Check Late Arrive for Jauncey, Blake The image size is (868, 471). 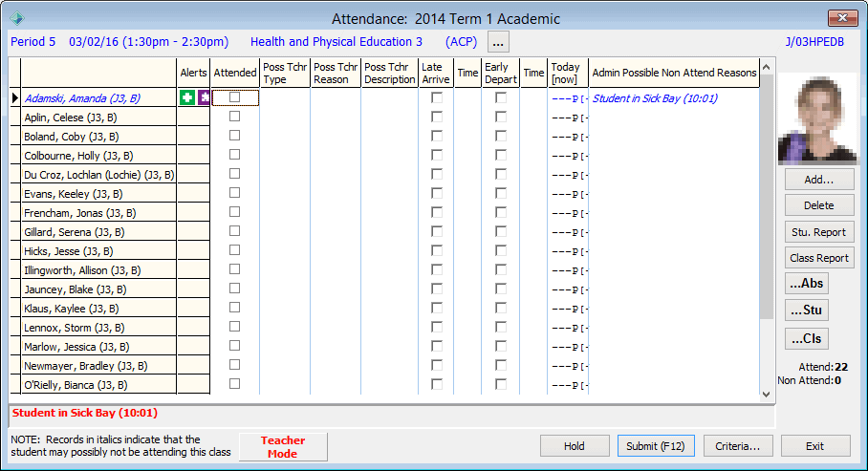tap(437, 289)
